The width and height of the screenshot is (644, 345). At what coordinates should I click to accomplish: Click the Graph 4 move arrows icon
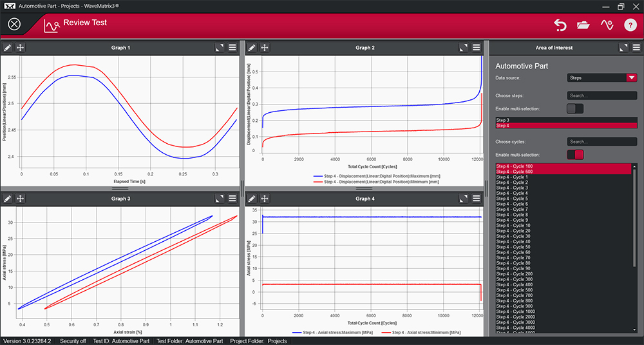tap(265, 199)
